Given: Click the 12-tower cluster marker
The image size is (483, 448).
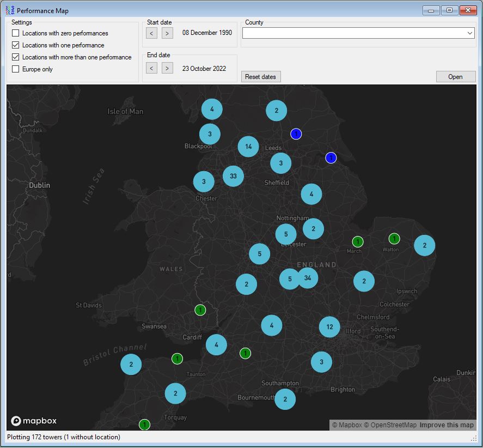Looking at the screenshot, I should coord(329,327).
